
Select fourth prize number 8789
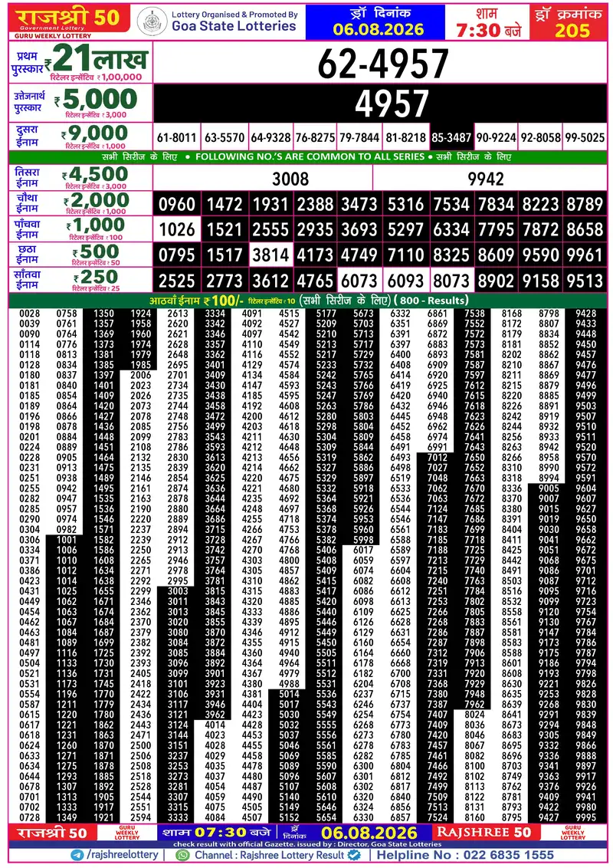(x=585, y=204)
